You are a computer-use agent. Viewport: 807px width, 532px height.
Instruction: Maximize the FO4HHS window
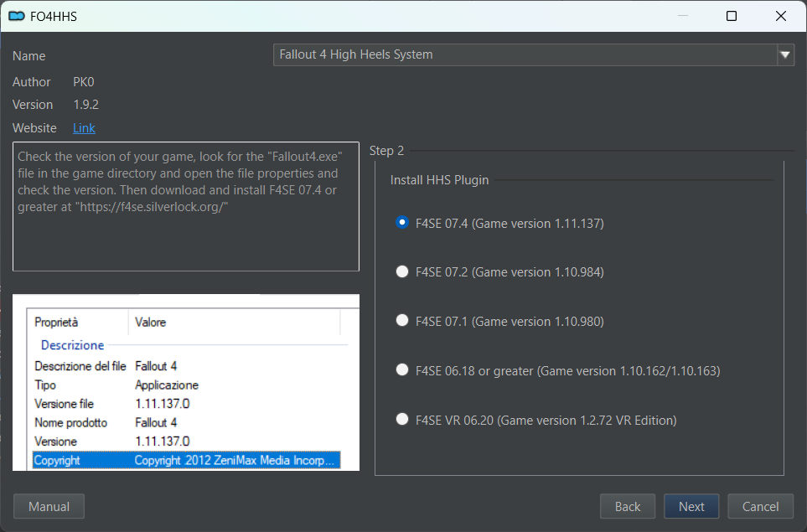[x=732, y=16]
